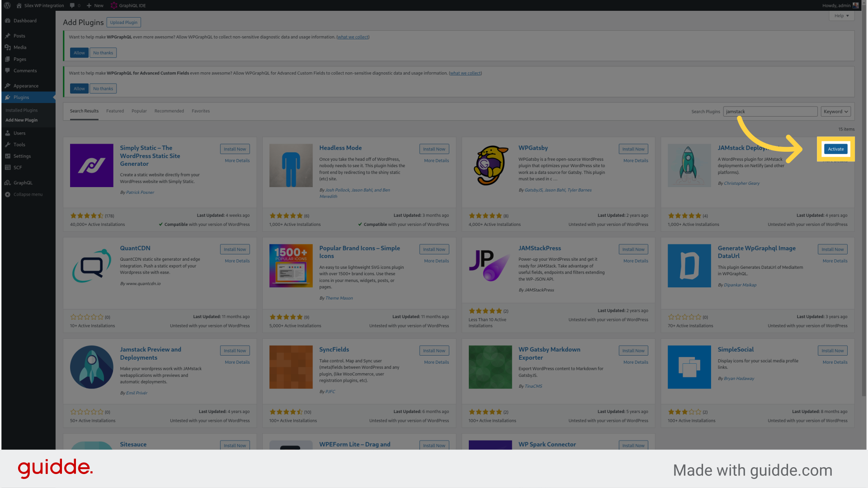
Task: Switch to the Favorites tab
Action: pos(200,111)
